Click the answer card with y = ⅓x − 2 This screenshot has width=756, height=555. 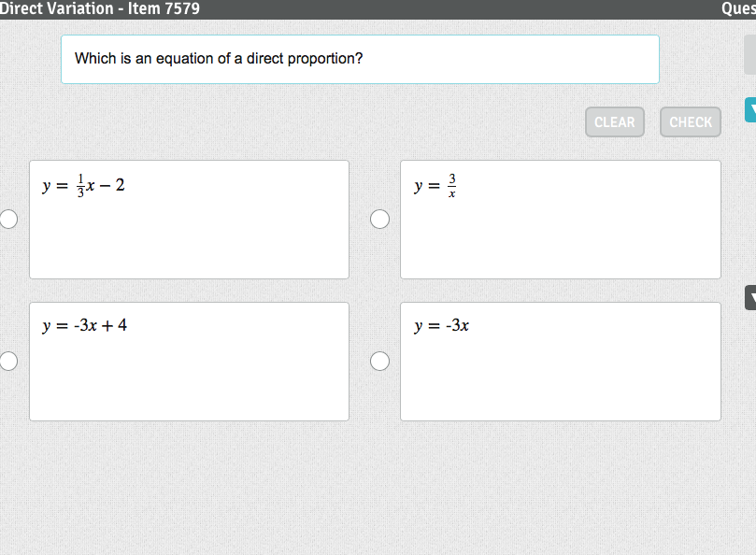coord(189,220)
